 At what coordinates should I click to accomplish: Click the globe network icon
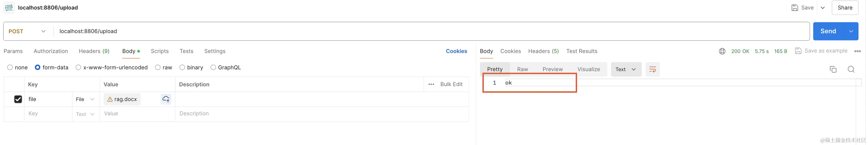coord(722,51)
